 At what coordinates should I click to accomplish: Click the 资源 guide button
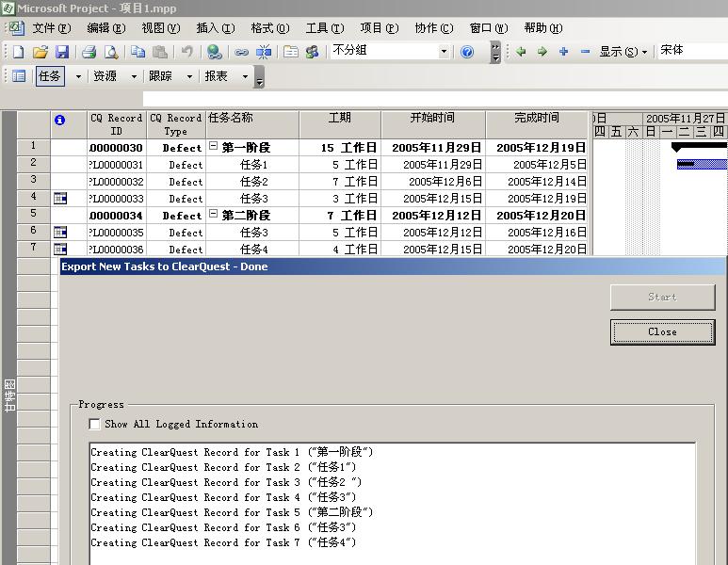pyautogui.click(x=105, y=75)
